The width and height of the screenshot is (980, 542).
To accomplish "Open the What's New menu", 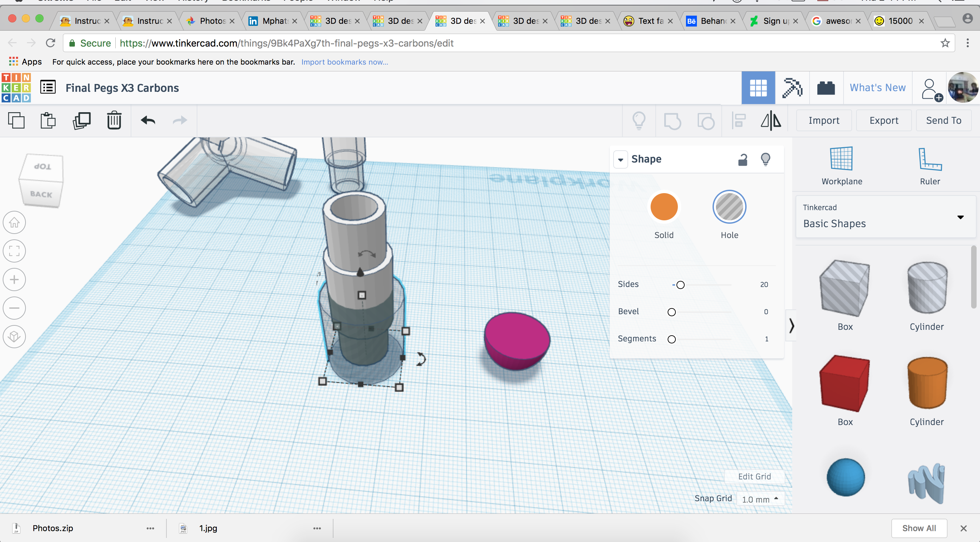I will pyautogui.click(x=877, y=87).
